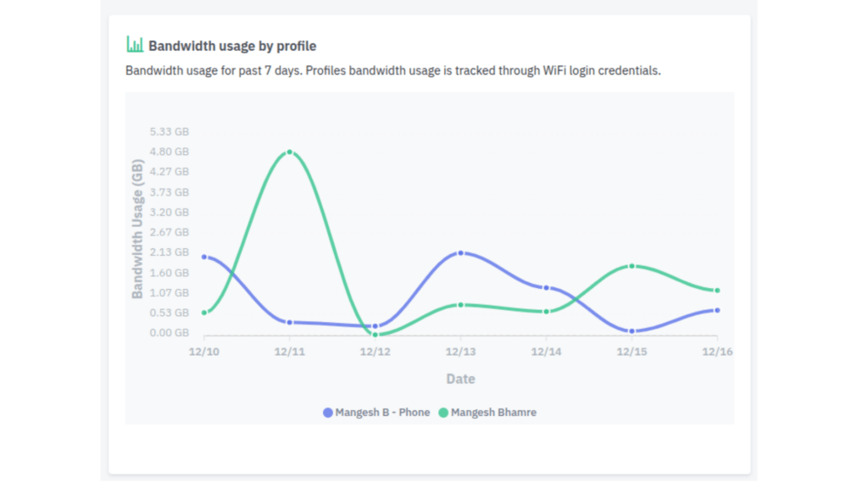Screen dimensions: 868x488
Task: Click the blue data point on 12/16
Action: tap(717, 310)
